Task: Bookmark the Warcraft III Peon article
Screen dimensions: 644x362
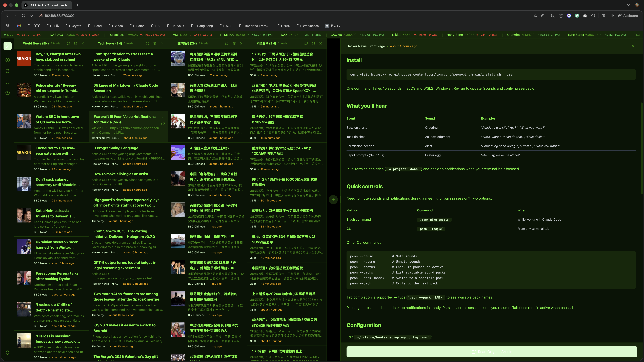Action: coord(163,116)
